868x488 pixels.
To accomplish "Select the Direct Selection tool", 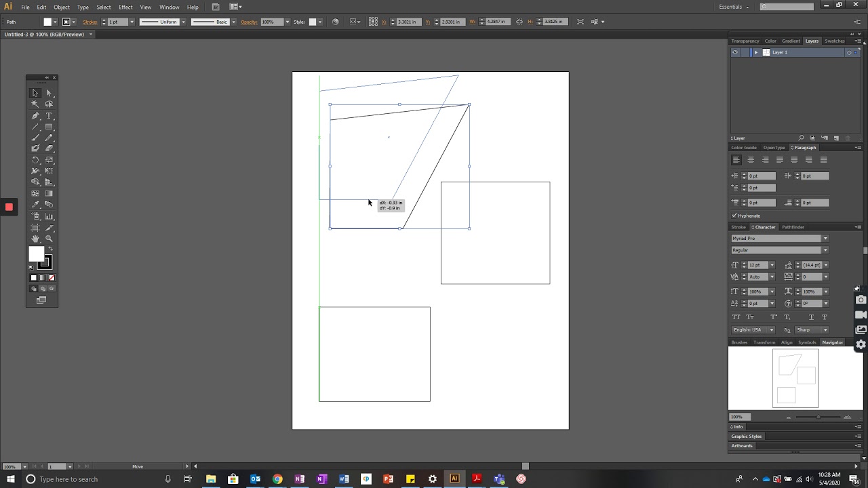I will [49, 93].
